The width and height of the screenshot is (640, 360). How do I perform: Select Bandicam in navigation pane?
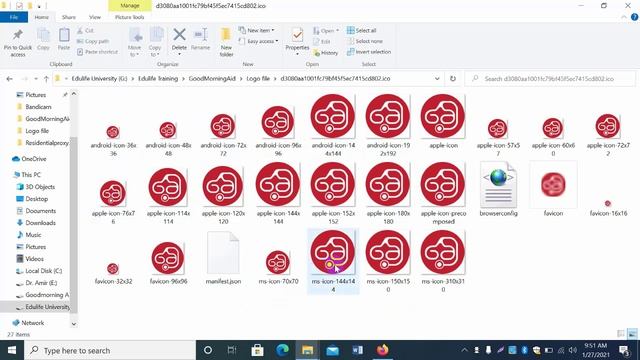(x=38, y=107)
